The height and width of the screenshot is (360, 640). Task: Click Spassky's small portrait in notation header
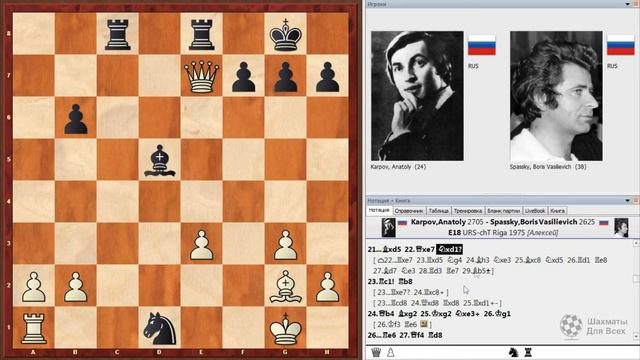click(x=621, y=227)
